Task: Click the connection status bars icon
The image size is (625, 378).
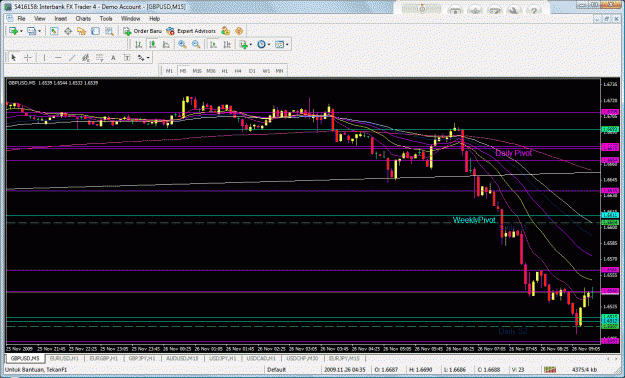Action: [550, 370]
